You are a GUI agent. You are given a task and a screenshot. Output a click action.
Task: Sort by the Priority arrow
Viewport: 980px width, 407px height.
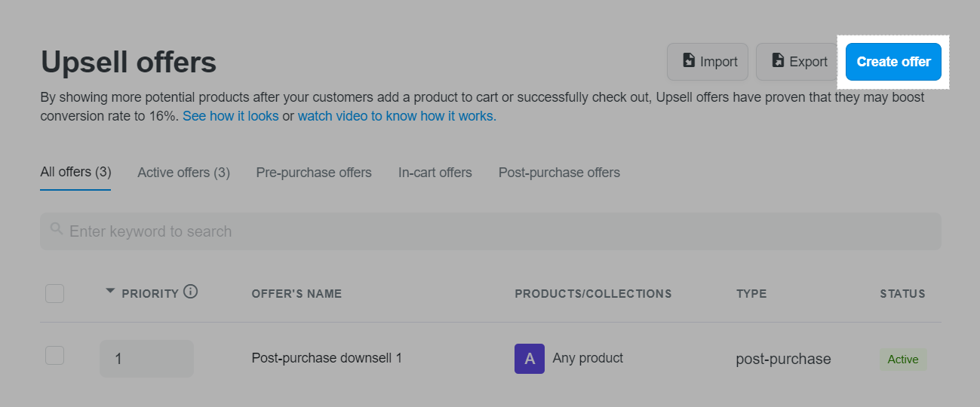(110, 292)
